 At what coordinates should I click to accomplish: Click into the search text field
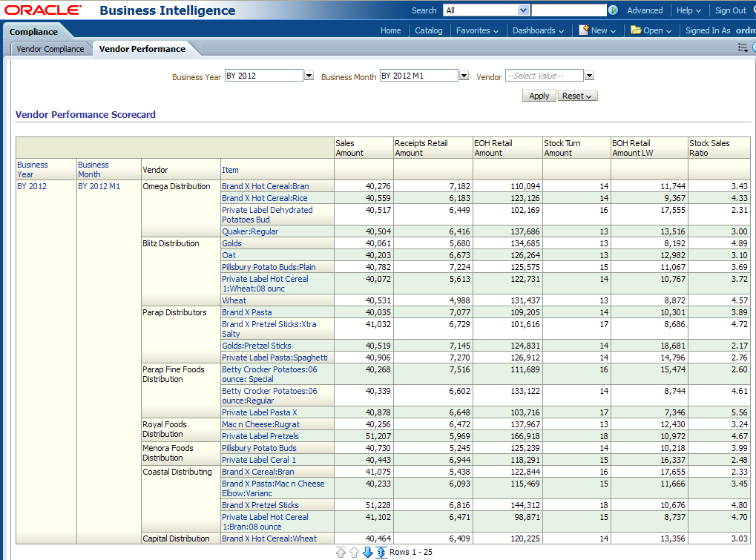click(x=568, y=10)
